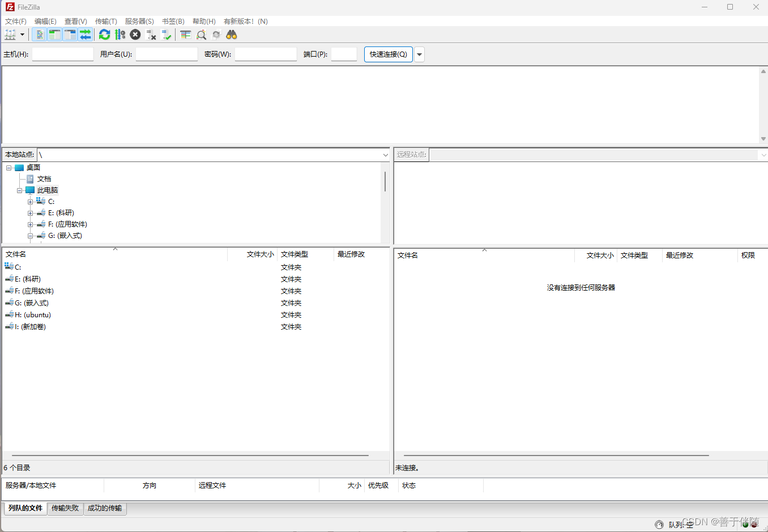This screenshot has height=532, width=768.
Task: Click the local tree vertical scrollbar thumb
Action: [385, 181]
